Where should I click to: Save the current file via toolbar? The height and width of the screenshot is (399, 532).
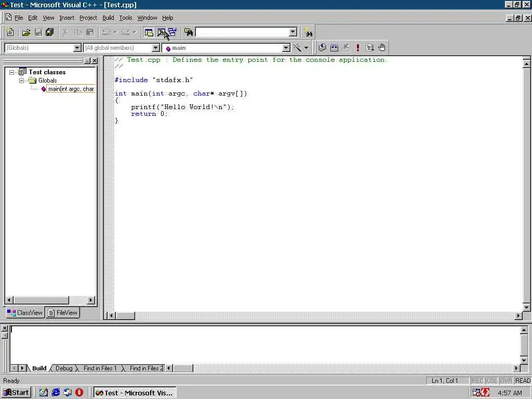(38, 32)
